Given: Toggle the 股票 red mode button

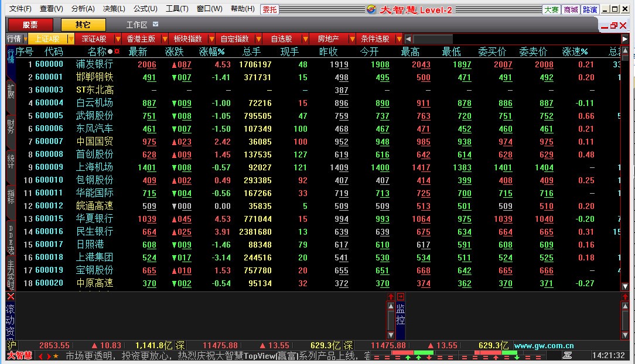Looking at the screenshot, I should coord(30,25).
